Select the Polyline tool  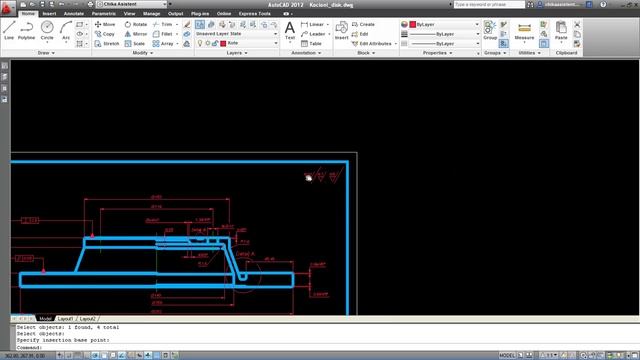27,31
